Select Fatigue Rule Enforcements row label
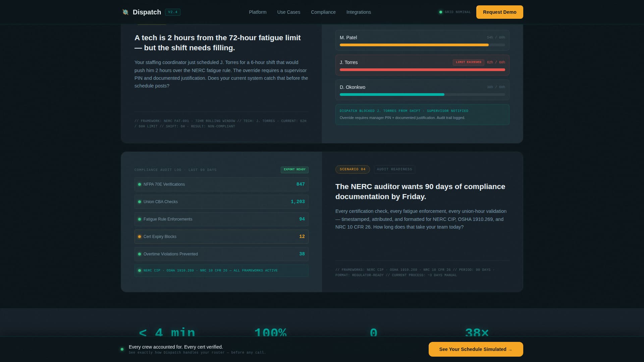This screenshot has height=362, width=644. pyautogui.click(x=168, y=219)
